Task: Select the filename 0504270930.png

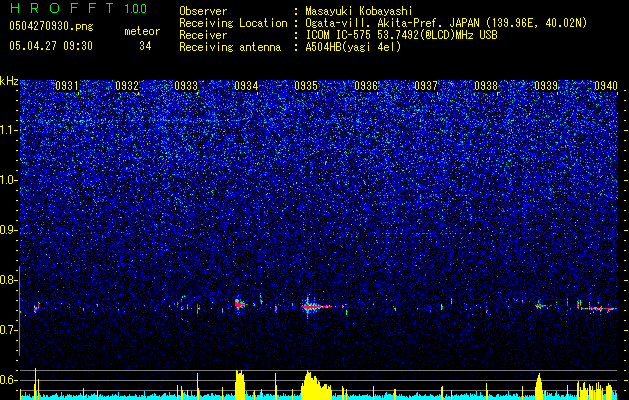Action: pos(51,26)
